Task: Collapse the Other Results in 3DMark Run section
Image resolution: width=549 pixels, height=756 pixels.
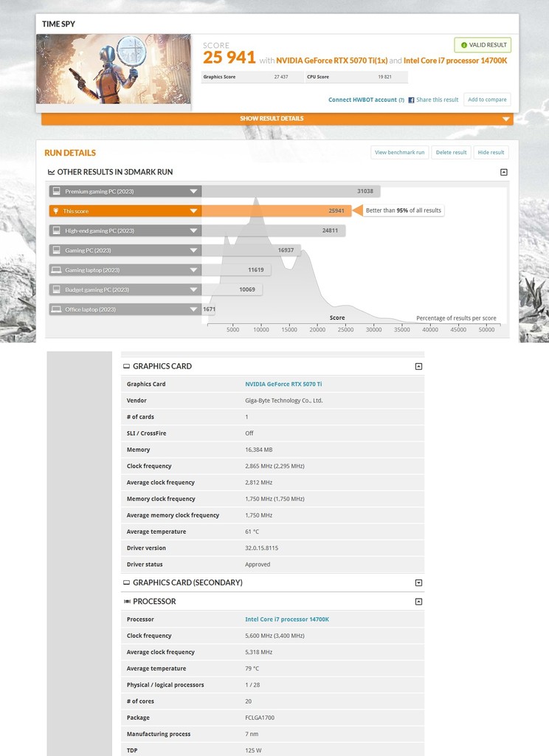Action: point(504,172)
